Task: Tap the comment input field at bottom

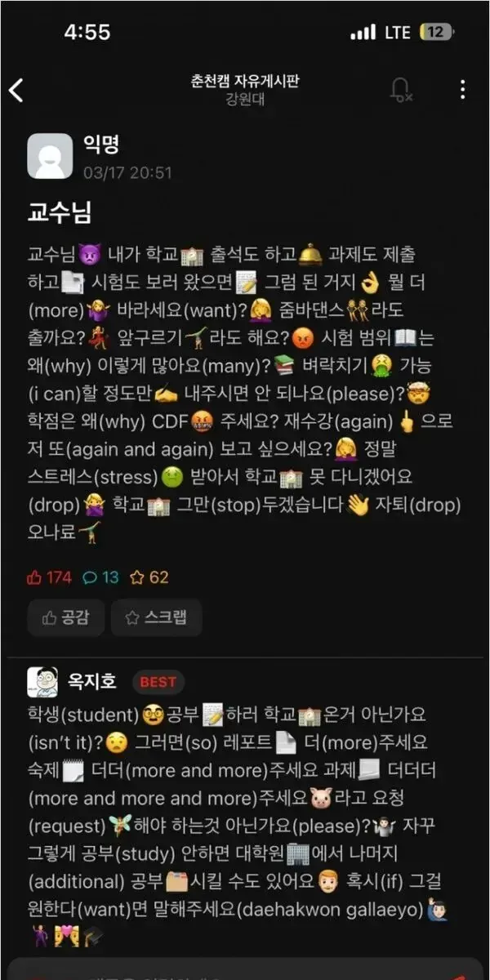Action: 245,969
